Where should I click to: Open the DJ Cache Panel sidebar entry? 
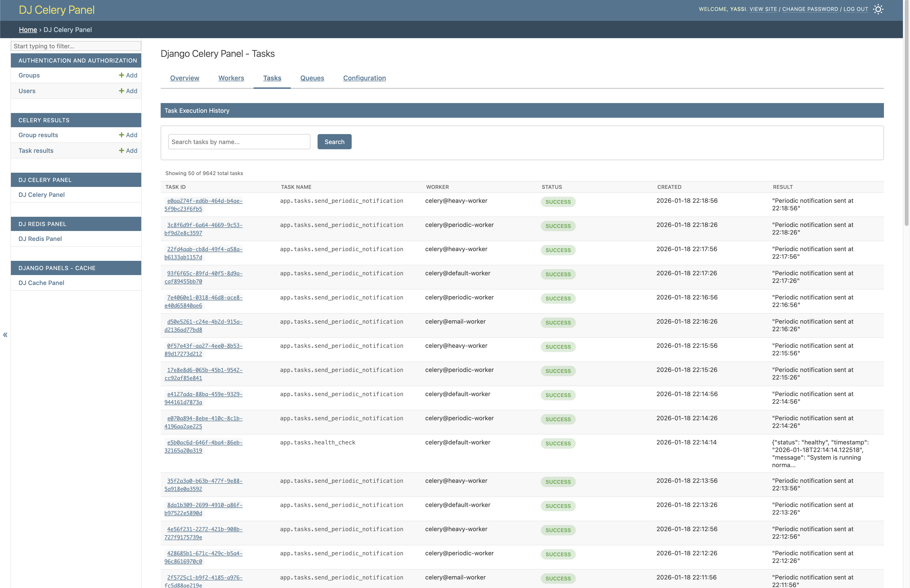pyautogui.click(x=41, y=283)
